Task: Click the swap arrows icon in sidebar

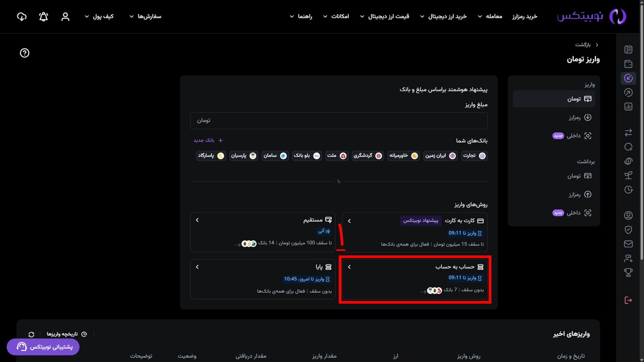Action: pyautogui.click(x=628, y=132)
